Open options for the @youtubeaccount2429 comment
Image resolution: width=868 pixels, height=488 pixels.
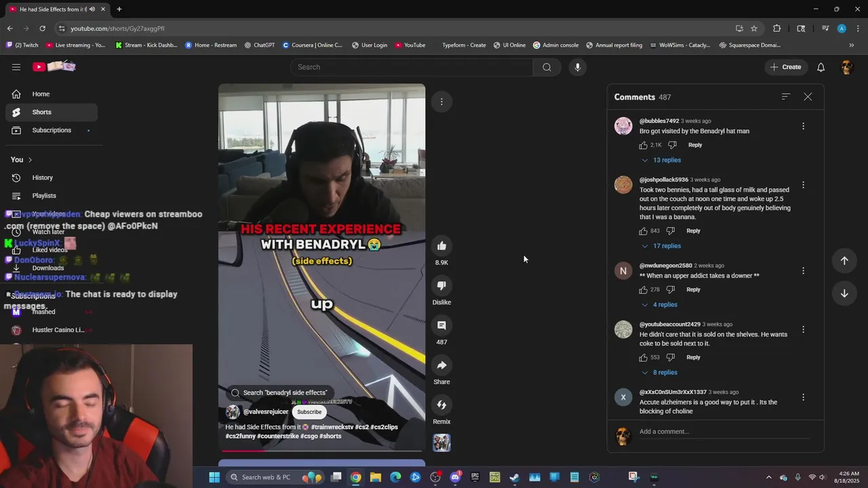[803, 329]
